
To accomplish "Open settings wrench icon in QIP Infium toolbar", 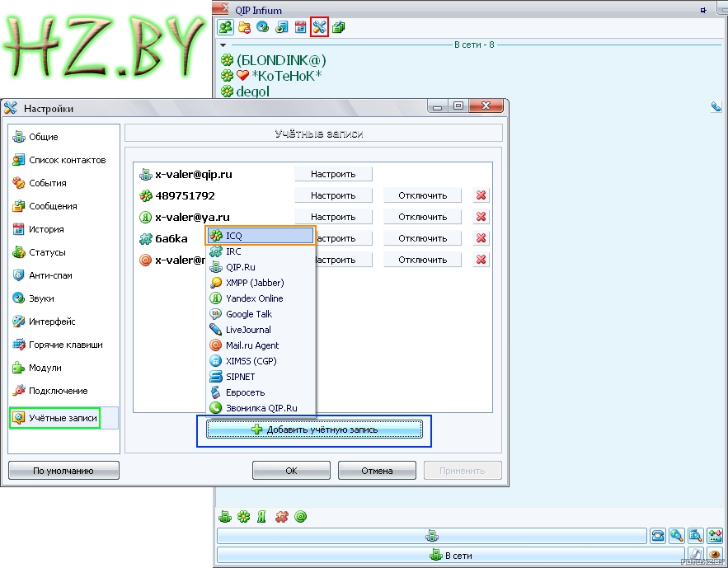I will [319, 27].
